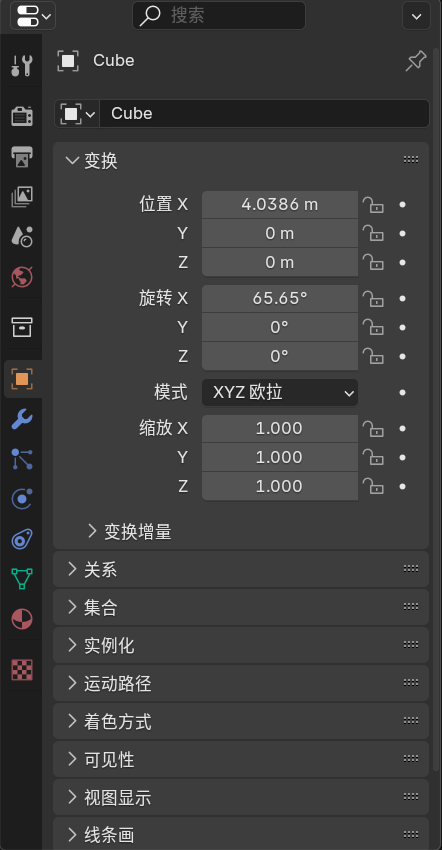
Task: Click the drag grip on 变换 panel
Action: (411, 160)
